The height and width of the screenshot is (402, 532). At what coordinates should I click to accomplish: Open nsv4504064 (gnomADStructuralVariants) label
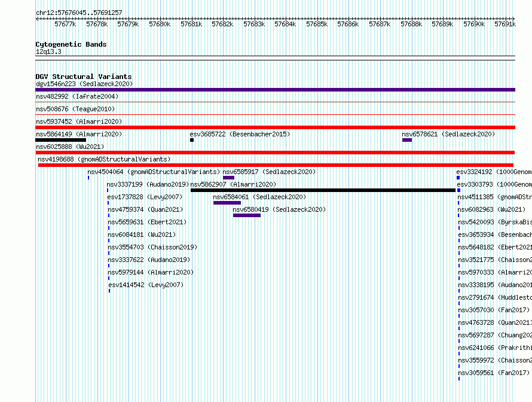tap(154, 172)
